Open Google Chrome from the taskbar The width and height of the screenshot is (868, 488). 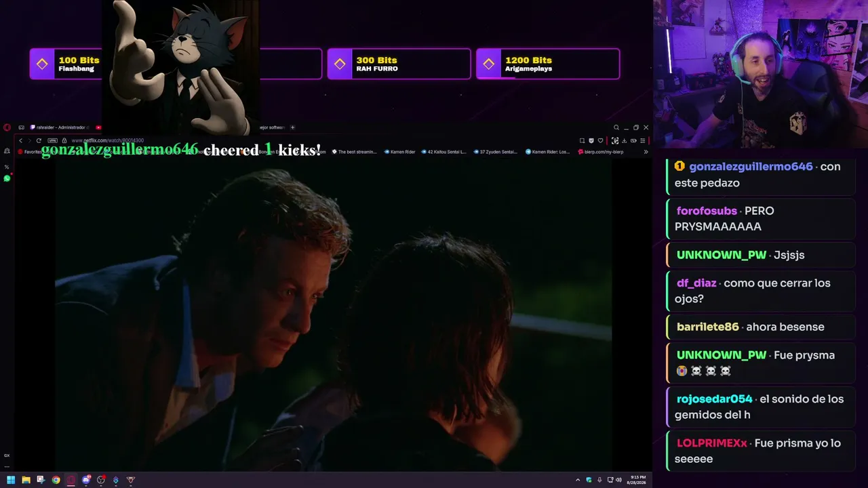click(x=56, y=480)
